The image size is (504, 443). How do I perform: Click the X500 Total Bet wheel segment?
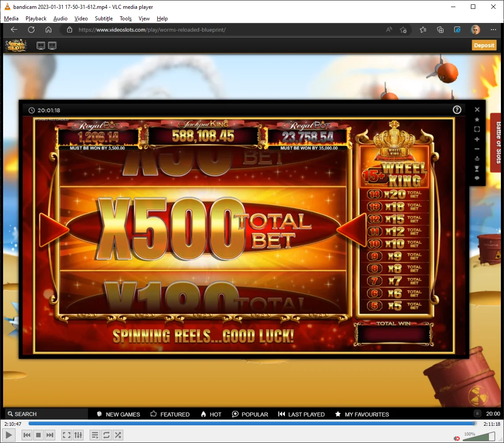tap(203, 229)
